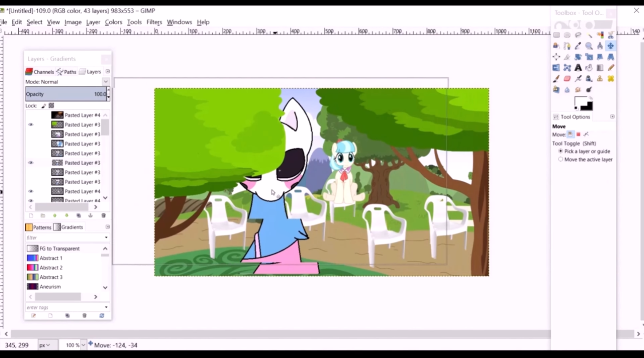Set Move mode to layer
This screenshot has width=644, height=358.
[x=571, y=134]
